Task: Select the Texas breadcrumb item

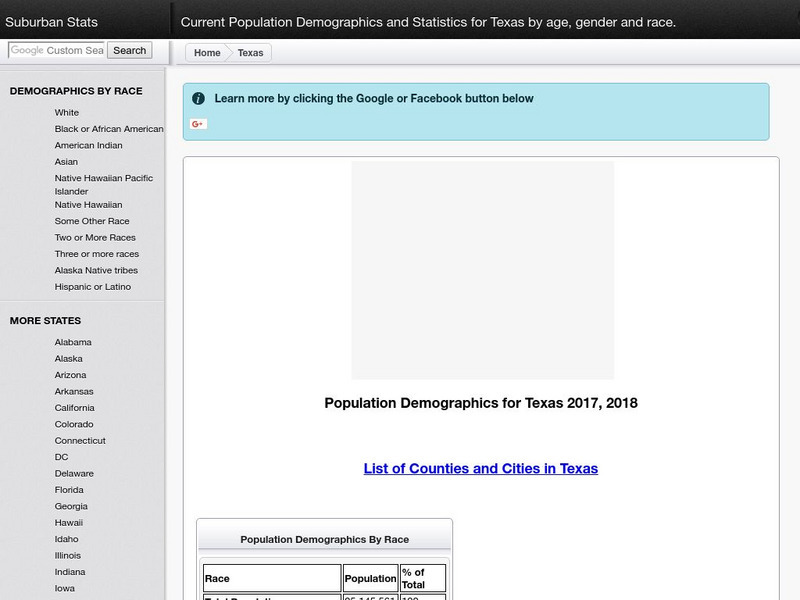Action: [x=249, y=52]
